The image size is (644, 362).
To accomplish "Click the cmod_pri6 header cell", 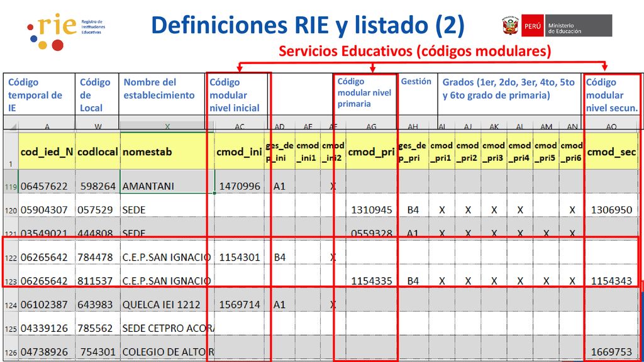I will pos(572,151).
